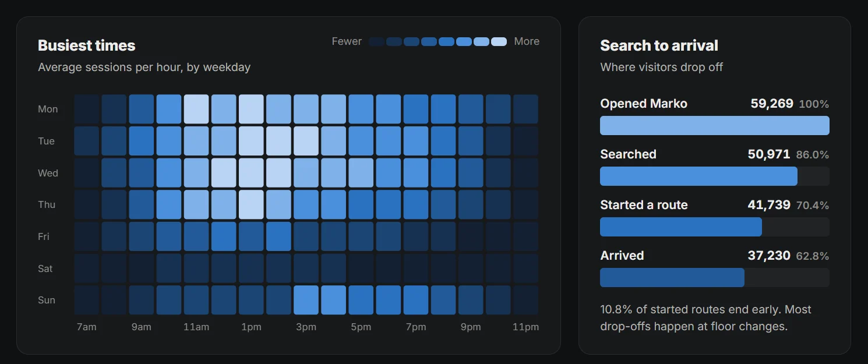Click the "More" legend label
The image size is (868, 364).
(527, 41)
